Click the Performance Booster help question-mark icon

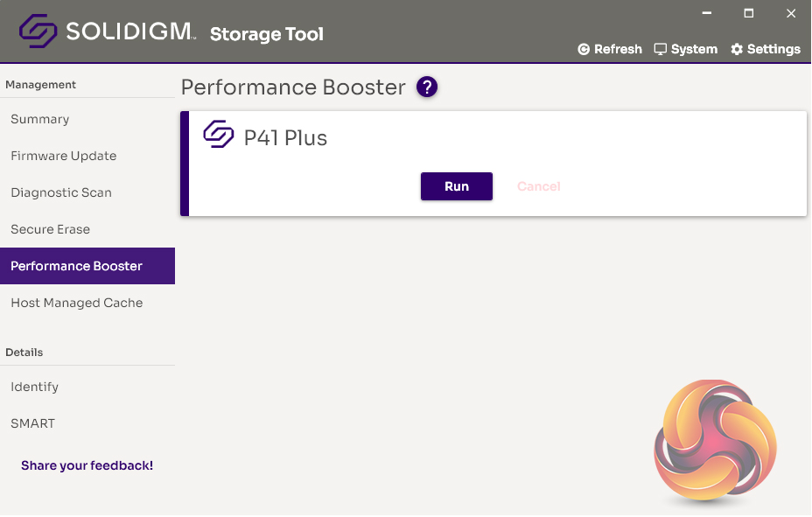[427, 87]
